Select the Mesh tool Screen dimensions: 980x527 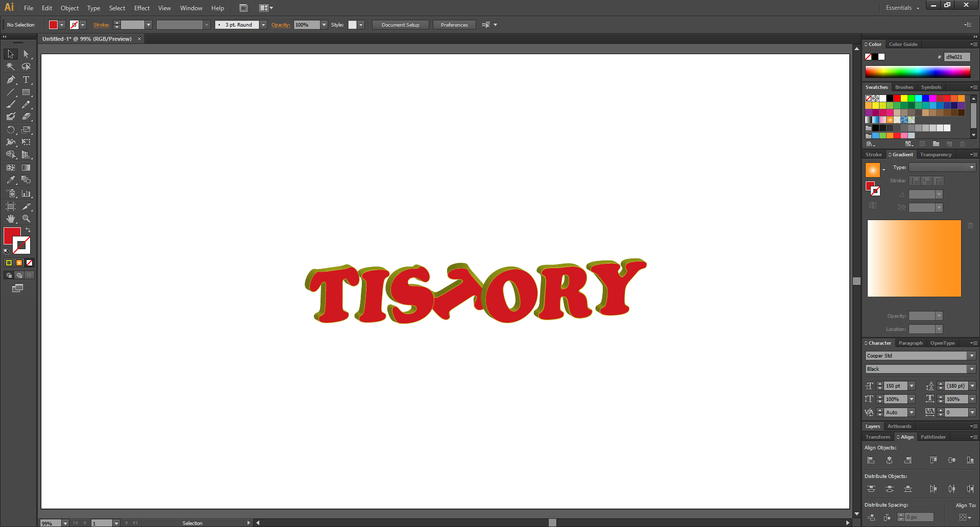pos(11,167)
